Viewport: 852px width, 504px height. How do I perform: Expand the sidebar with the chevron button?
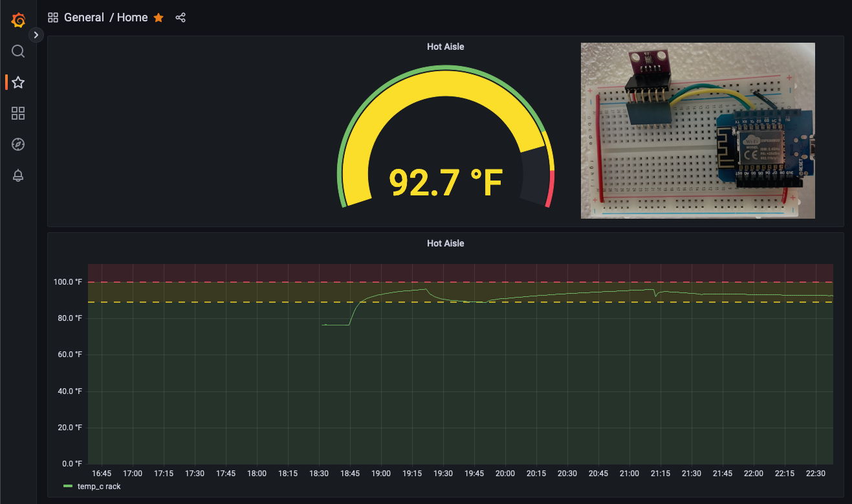[x=36, y=35]
